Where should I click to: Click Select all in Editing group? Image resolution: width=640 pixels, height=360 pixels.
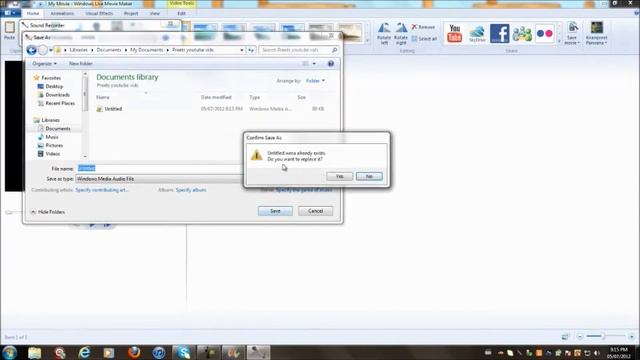[424, 39]
